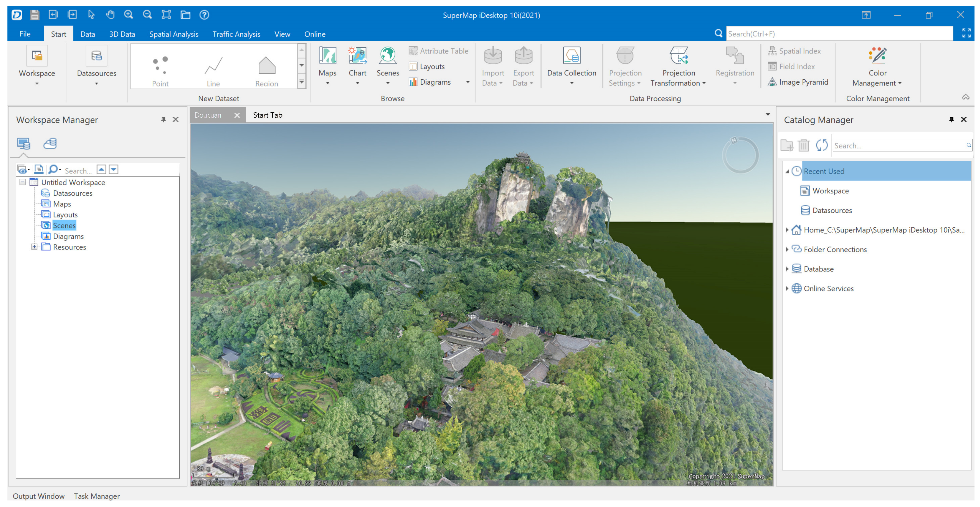Toggle fullscreen mode icon beside search
The width and height of the screenshot is (980, 507).
click(x=966, y=33)
